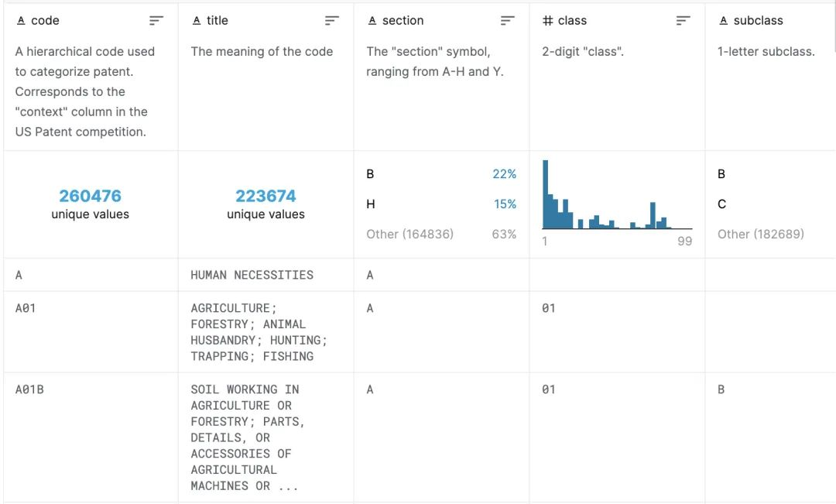Click sort icon in title column header
The image size is (836, 504).
(332, 21)
